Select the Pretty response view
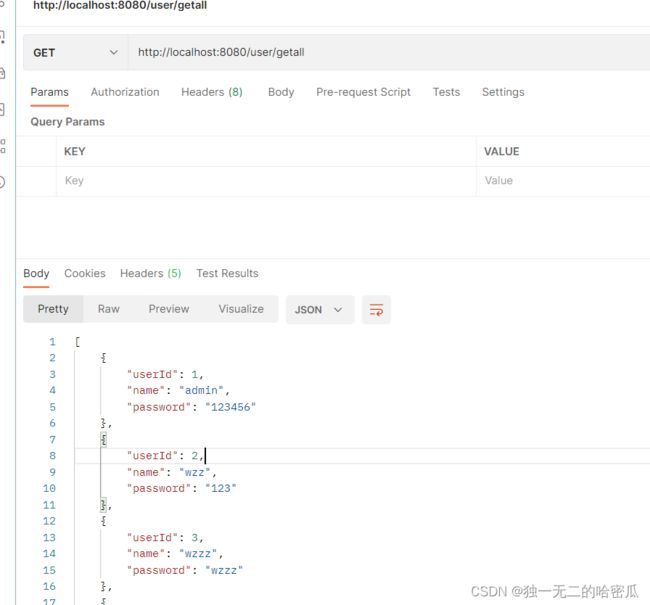This screenshot has width=650, height=605. pyautogui.click(x=53, y=309)
